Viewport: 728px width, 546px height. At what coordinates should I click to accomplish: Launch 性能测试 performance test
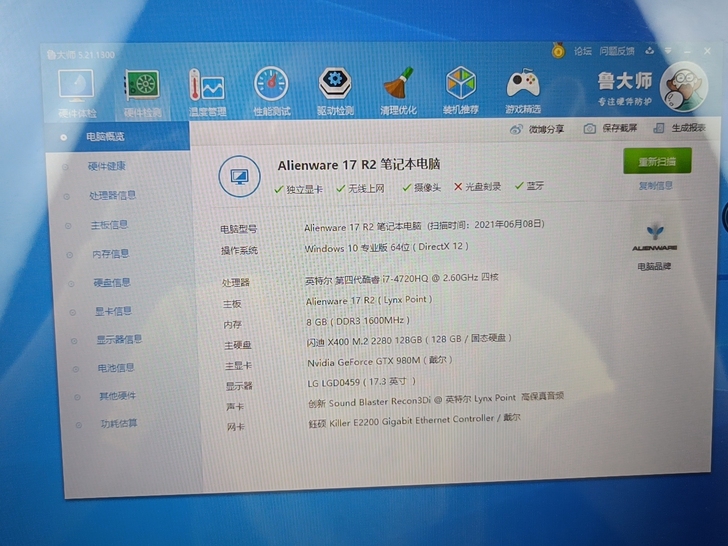[x=272, y=91]
